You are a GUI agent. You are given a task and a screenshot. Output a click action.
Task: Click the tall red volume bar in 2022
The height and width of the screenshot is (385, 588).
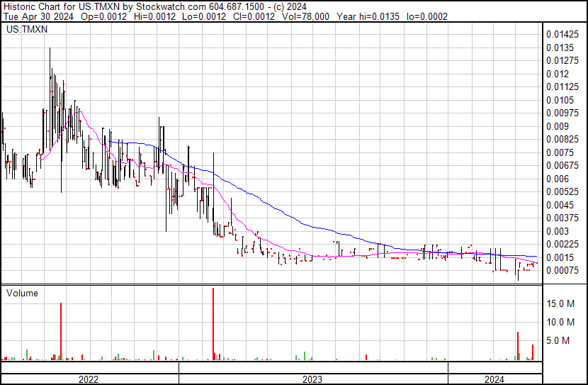point(61,331)
